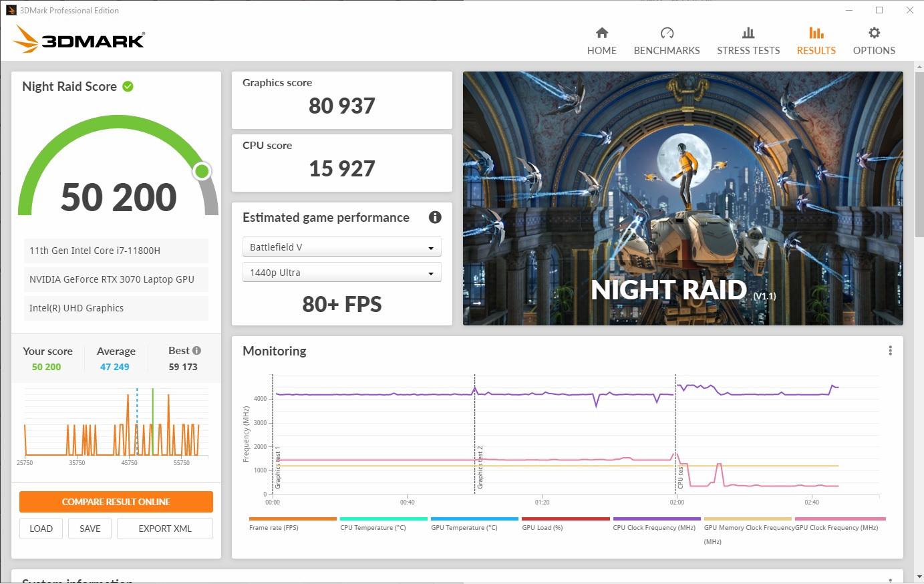Go to Benchmarks via gauge icon
Image resolution: width=924 pixels, height=584 pixels.
coord(666,33)
